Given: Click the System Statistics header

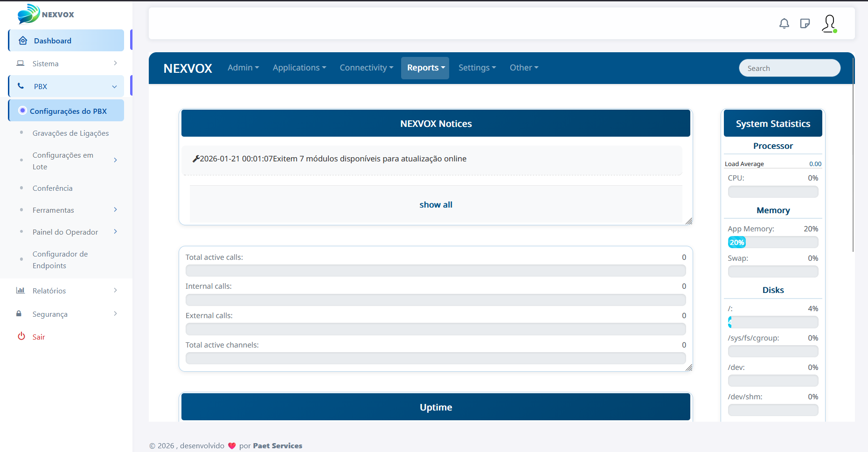Looking at the screenshot, I should coord(773,123).
